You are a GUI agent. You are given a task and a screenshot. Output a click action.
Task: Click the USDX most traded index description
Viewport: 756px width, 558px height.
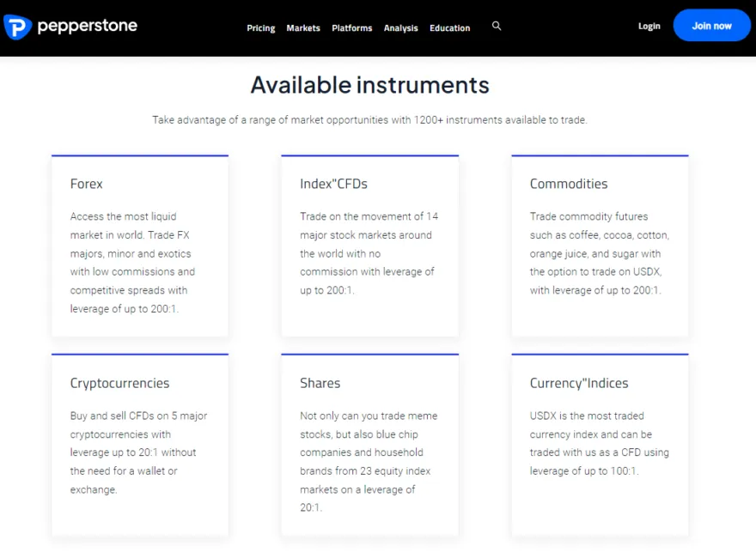599,443
